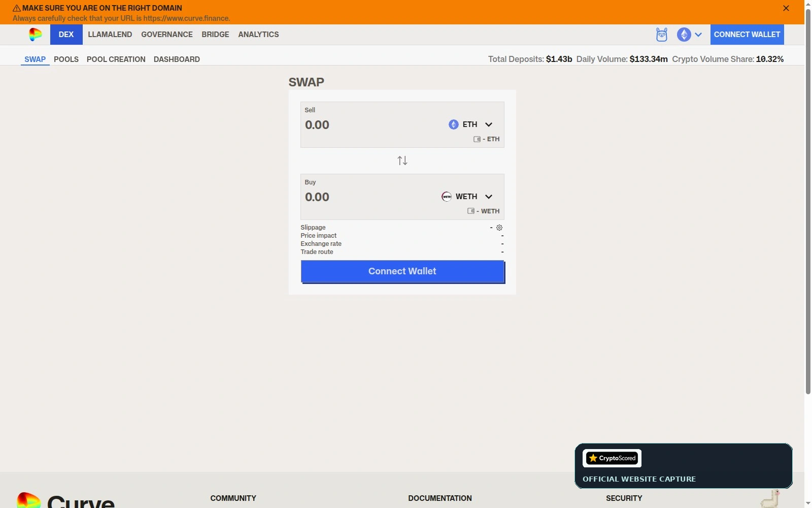Open the llama theme switcher icon
The width and height of the screenshot is (812, 508).
pyautogui.click(x=661, y=35)
